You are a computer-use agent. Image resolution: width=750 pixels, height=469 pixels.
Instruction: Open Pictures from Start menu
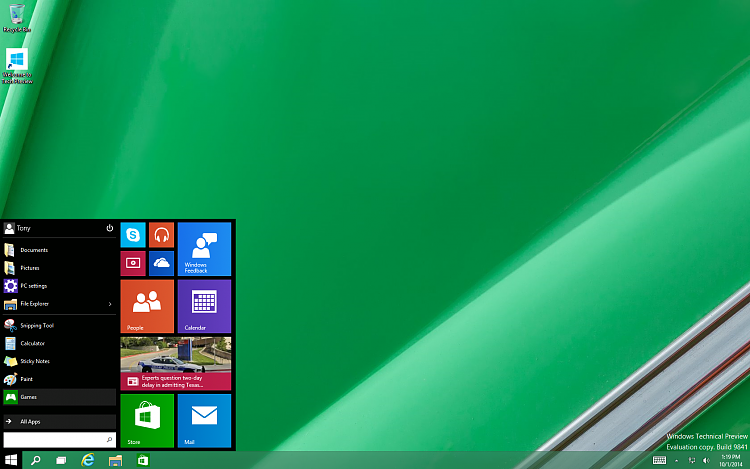(59, 268)
